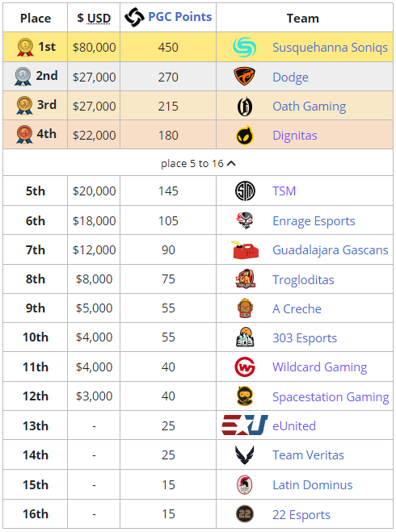Click the PGC emblem icon in header
Image resolution: width=396 pixels, height=532 pixels.
tap(134, 17)
